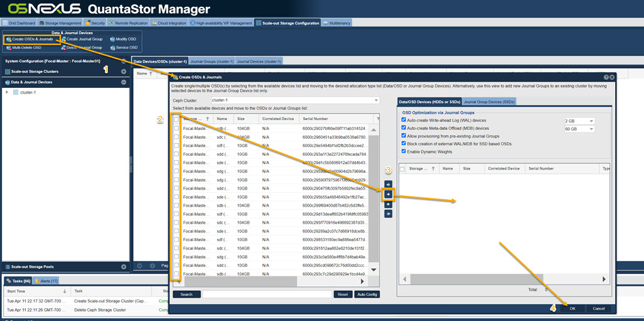This screenshot has height=321, width=644.
Task: Click the cluster-1 tree node icon
Action: tap(16, 92)
